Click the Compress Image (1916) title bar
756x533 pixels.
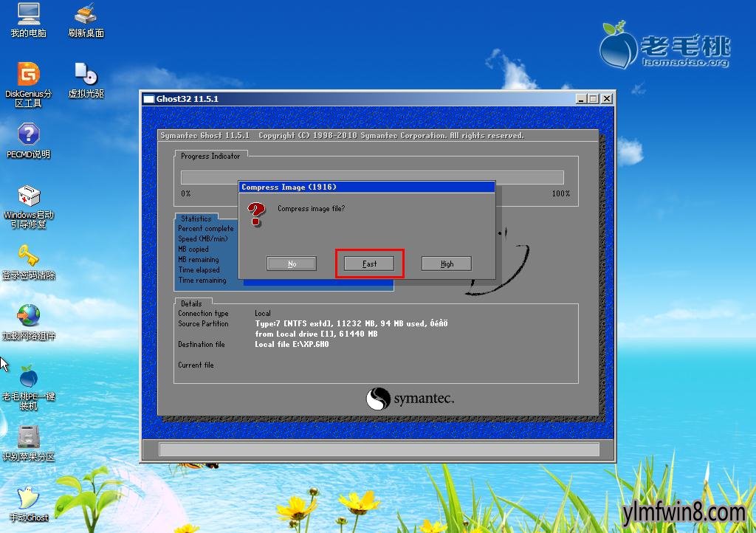coord(366,187)
